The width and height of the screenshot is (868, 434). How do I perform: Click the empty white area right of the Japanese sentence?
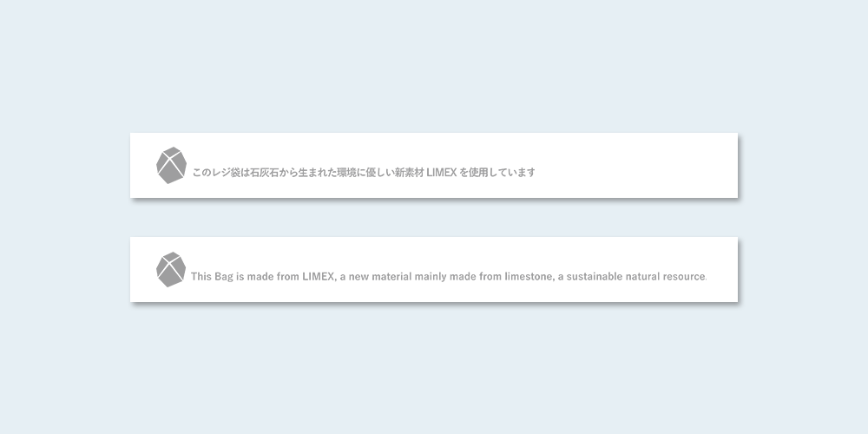(x=636, y=166)
